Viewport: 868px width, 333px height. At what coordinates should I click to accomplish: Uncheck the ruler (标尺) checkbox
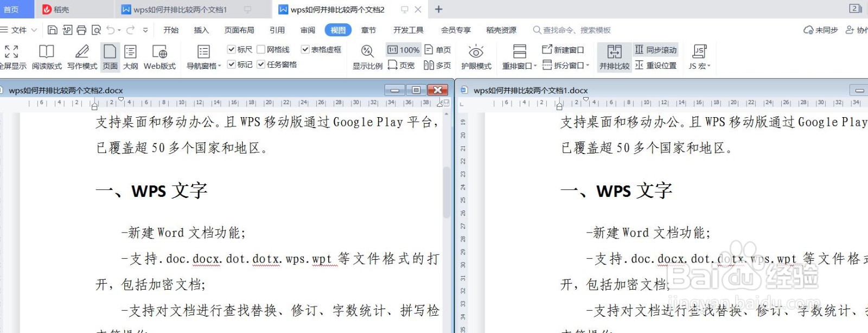232,49
